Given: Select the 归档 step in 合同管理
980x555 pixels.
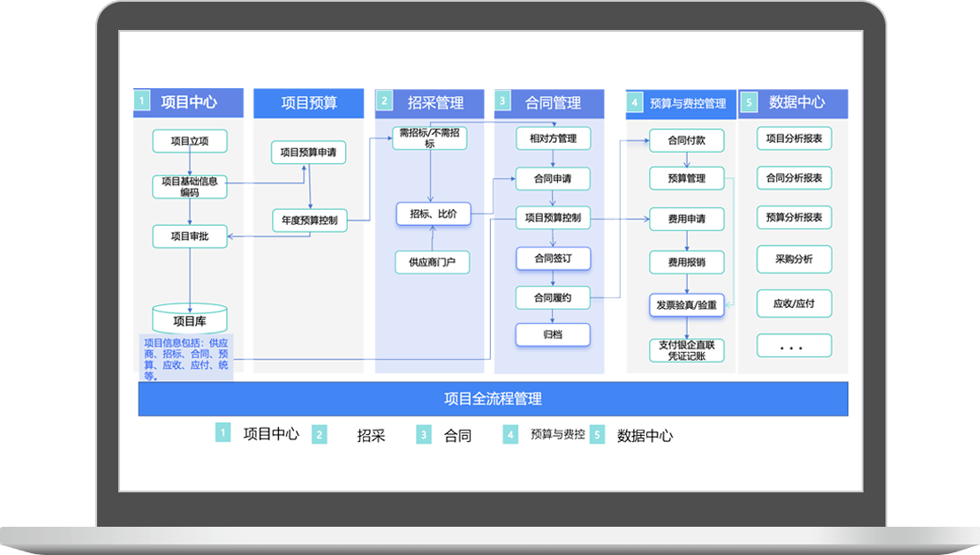Looking at the screenshot, I should pos(553,335).
